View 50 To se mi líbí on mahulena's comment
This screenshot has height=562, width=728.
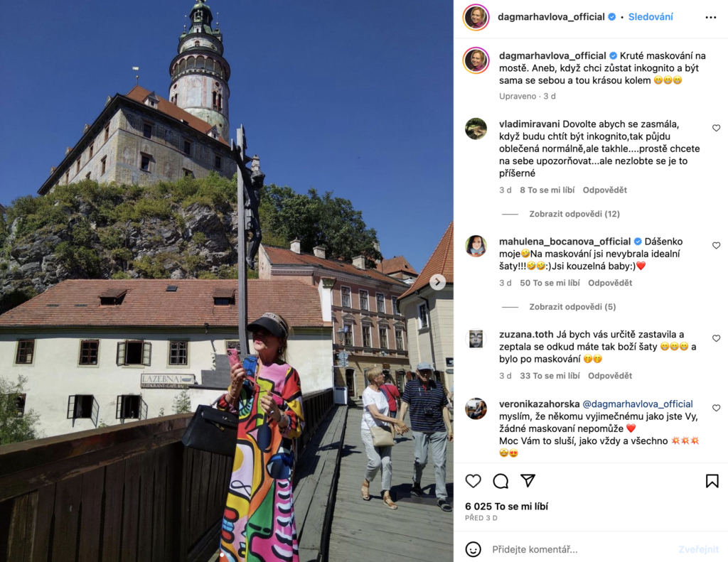550,283
